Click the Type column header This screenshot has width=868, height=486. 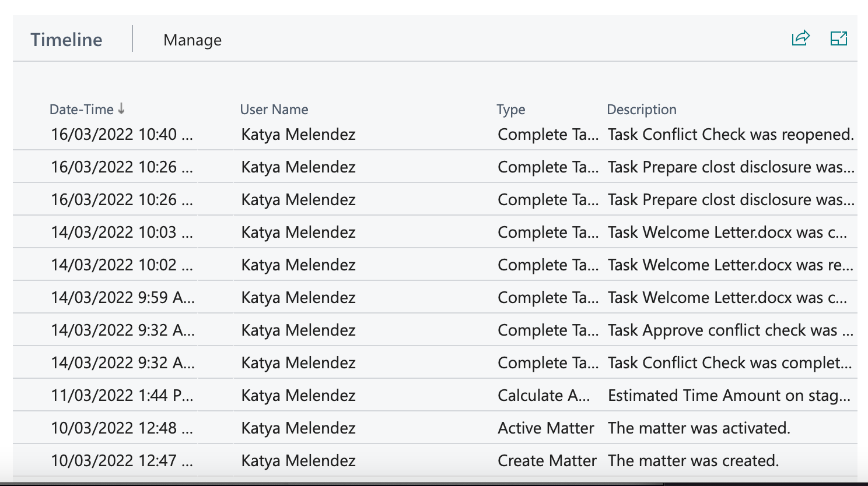[511, 109]
